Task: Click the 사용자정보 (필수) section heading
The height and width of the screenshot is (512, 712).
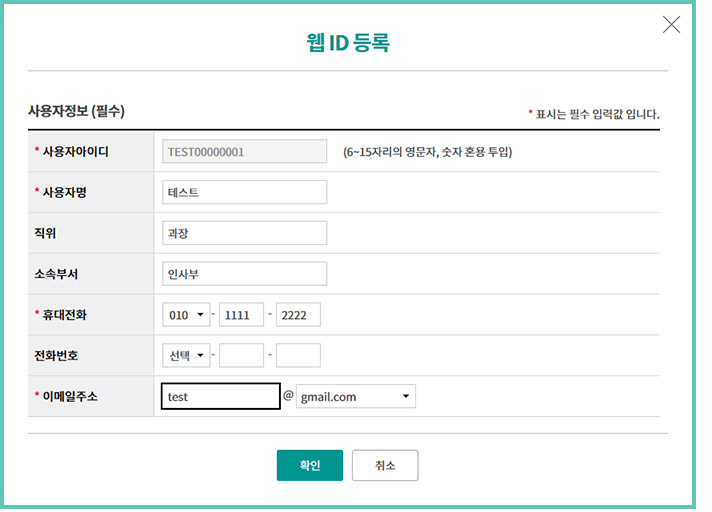Action: pos(76,111)
